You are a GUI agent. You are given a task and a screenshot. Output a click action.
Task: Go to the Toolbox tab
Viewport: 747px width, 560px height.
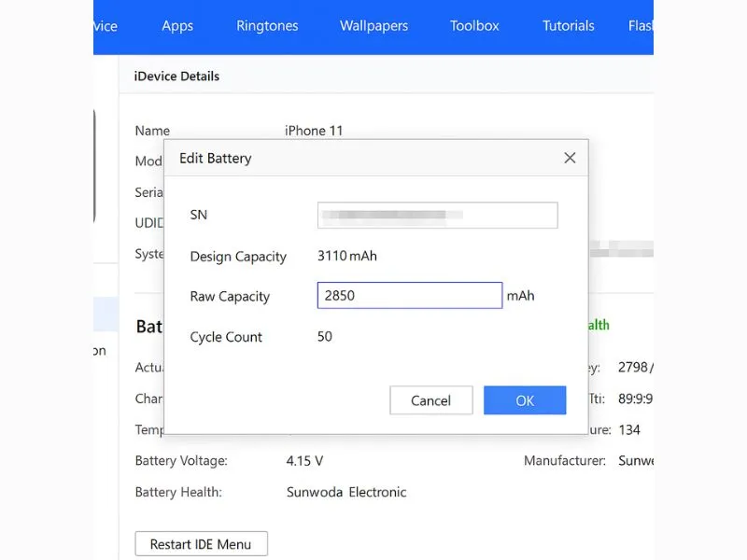point(474,26)
